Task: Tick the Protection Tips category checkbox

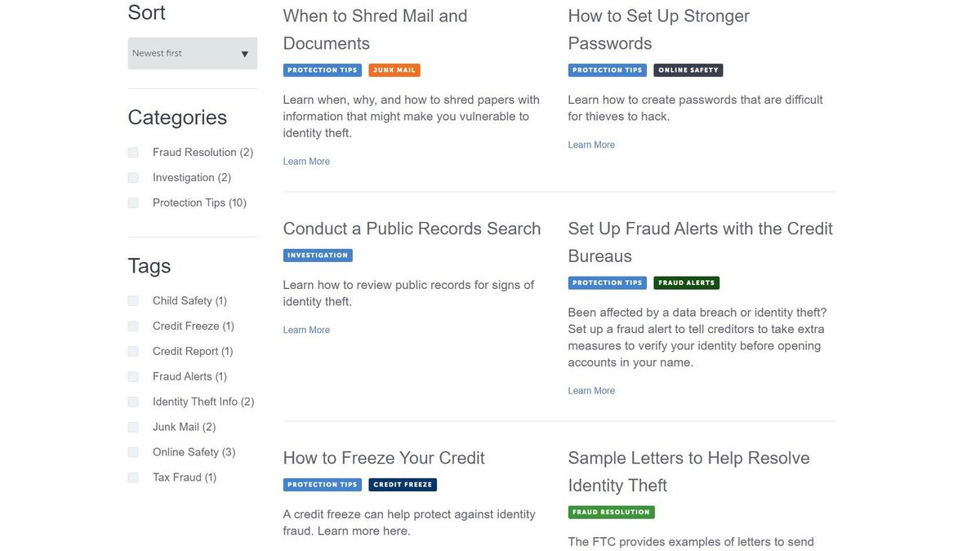Action: coord(133,203)
